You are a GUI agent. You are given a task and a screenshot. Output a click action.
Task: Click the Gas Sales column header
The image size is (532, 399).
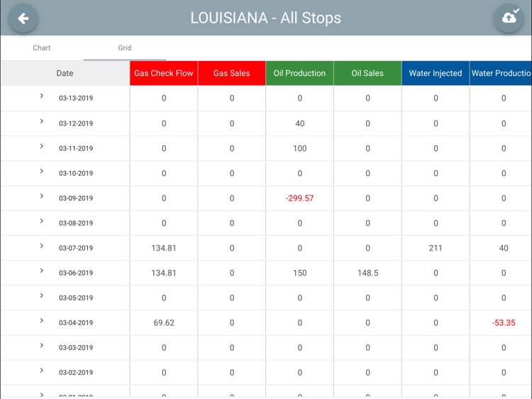click(x=231, y=73)
